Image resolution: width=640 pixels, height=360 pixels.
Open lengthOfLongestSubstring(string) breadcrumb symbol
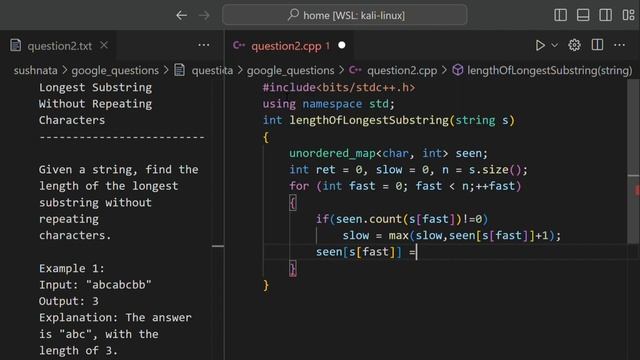pos(550,71)
